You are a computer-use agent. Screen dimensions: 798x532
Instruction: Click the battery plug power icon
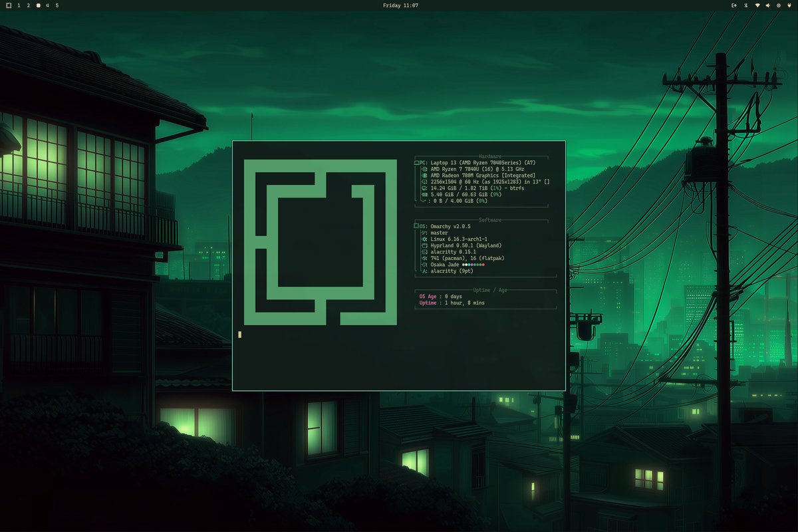789,5
